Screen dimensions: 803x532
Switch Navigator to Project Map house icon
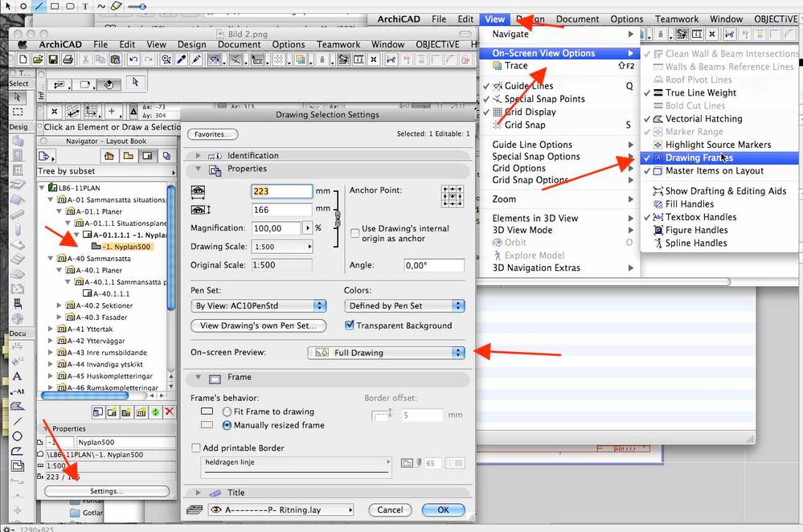[109, 156]
